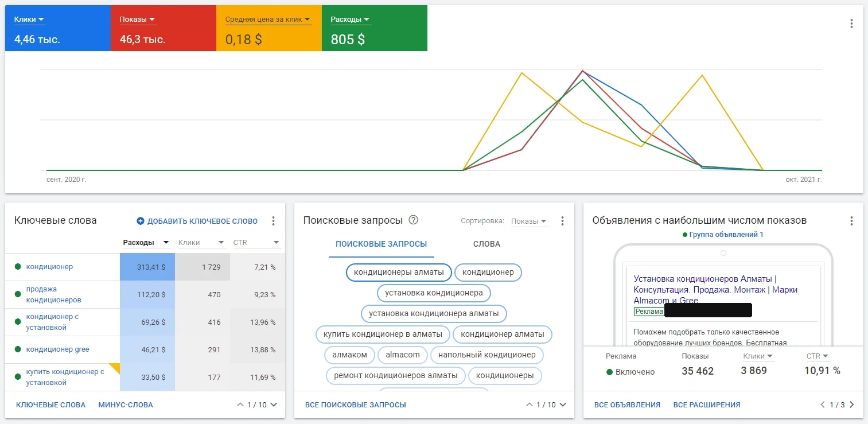This screenshot has height=424, width=868.
Task: Open the chart overview three-dot menu
Action: click(851, 24)
